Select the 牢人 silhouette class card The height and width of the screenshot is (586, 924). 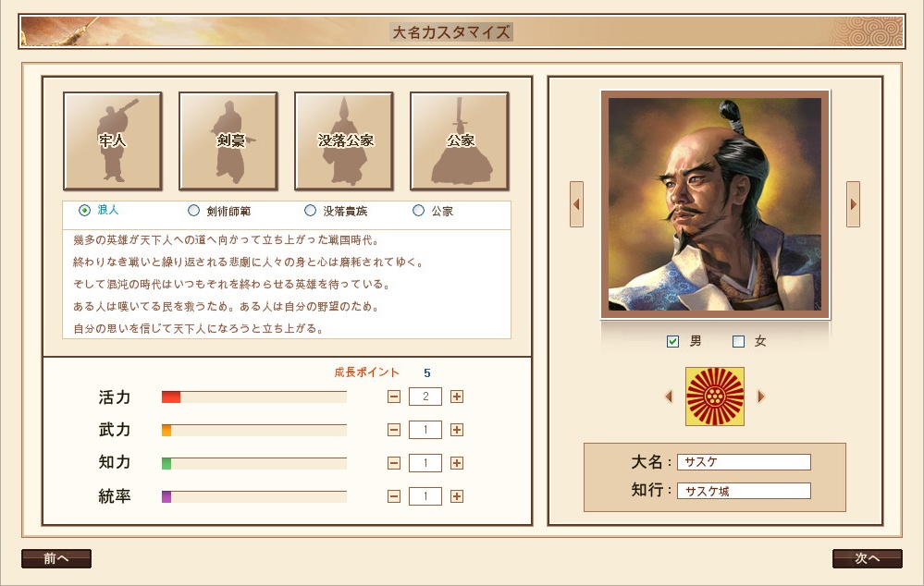(x=113, y=140)
